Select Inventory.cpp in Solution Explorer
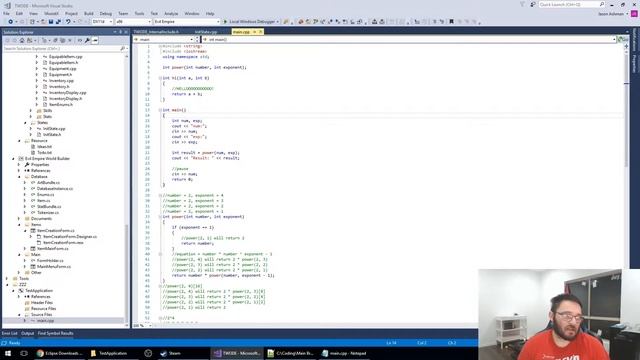The width and height of the screenshot is (640, 360). click(x=61, y=81)
